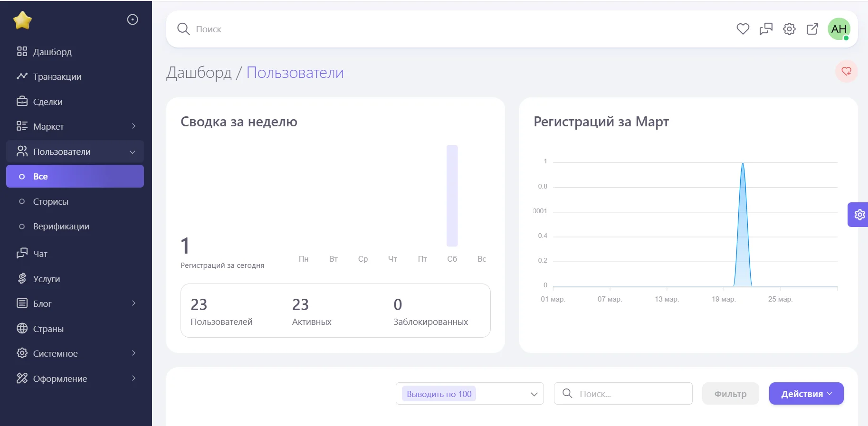Click the Пользователи people icon
The image size is (868, 426).
pos(22,151)
